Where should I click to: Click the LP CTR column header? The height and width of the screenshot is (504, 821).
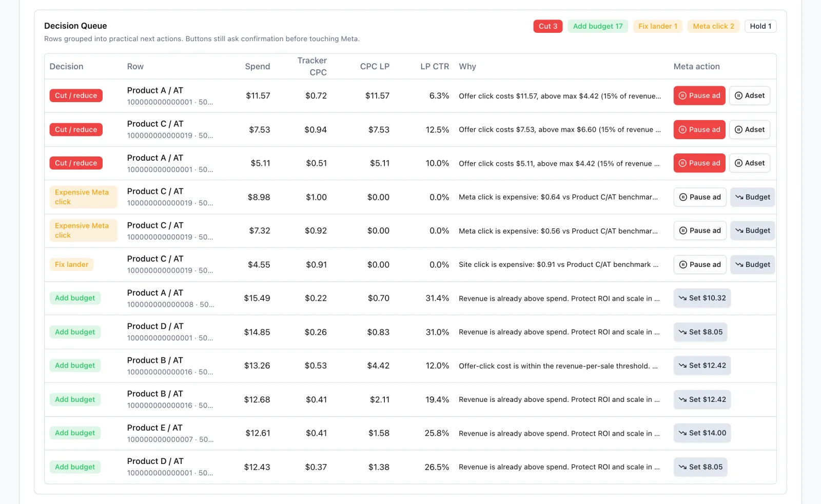coord(435,67)
